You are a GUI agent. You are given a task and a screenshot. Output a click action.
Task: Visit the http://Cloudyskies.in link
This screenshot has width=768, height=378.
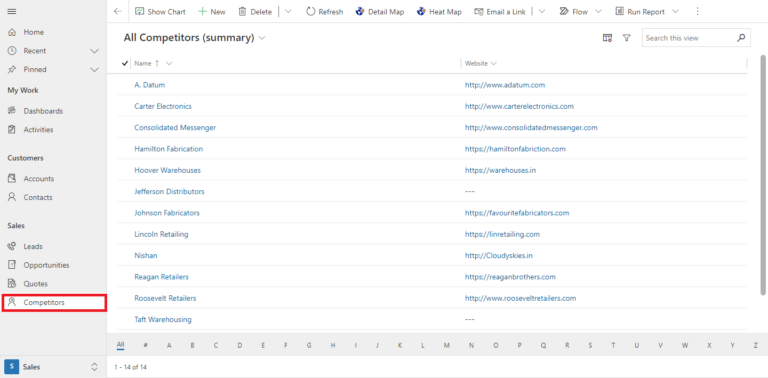coord(499,256)
